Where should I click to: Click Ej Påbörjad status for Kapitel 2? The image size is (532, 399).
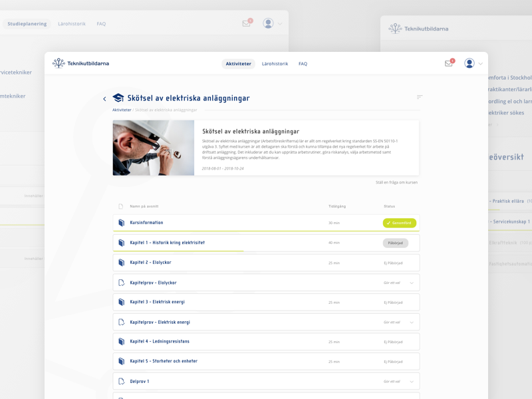pyautogui.click(x=393, y=263)
